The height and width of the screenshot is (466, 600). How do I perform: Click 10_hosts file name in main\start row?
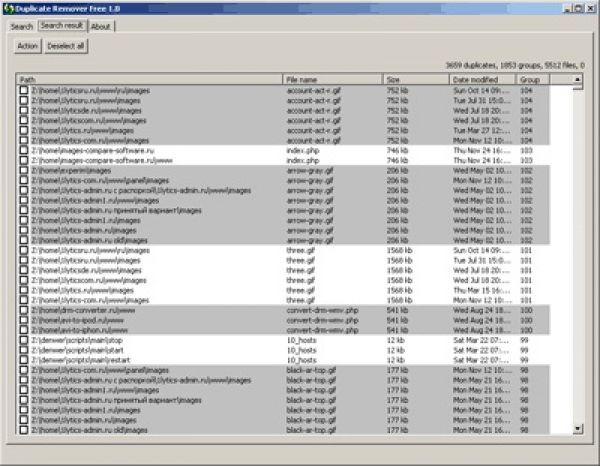point(302,350)
